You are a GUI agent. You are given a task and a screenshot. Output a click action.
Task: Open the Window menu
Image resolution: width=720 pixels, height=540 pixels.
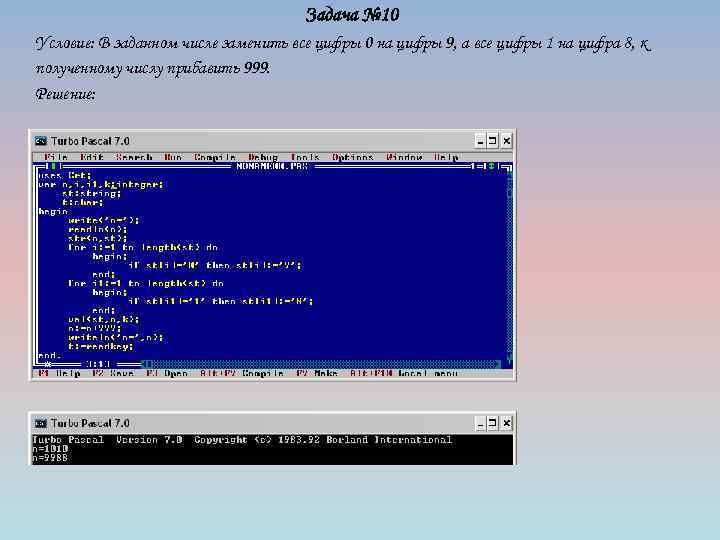[x=404, y=158]
